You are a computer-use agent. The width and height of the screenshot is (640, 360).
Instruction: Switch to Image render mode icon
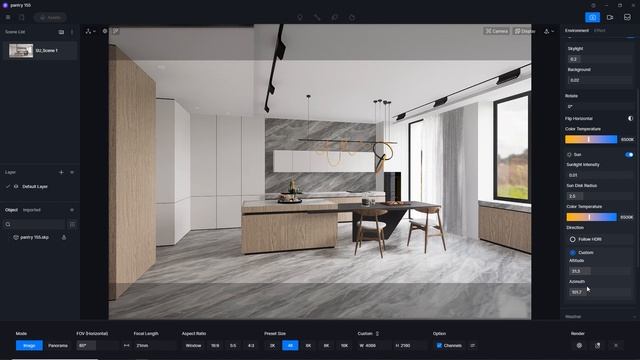pos(593,18)
